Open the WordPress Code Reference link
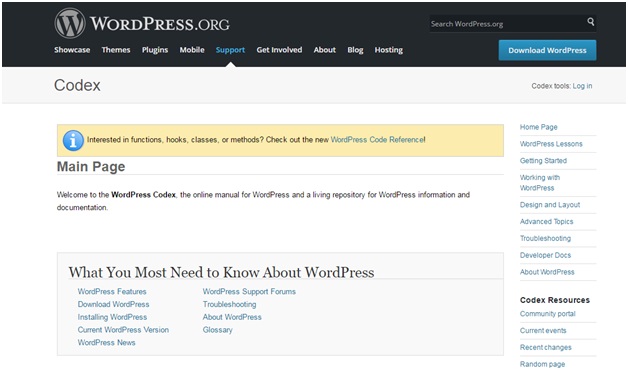The height and width of the screenshot is (371, 628). pyautogui.click(x=377, y=140)
